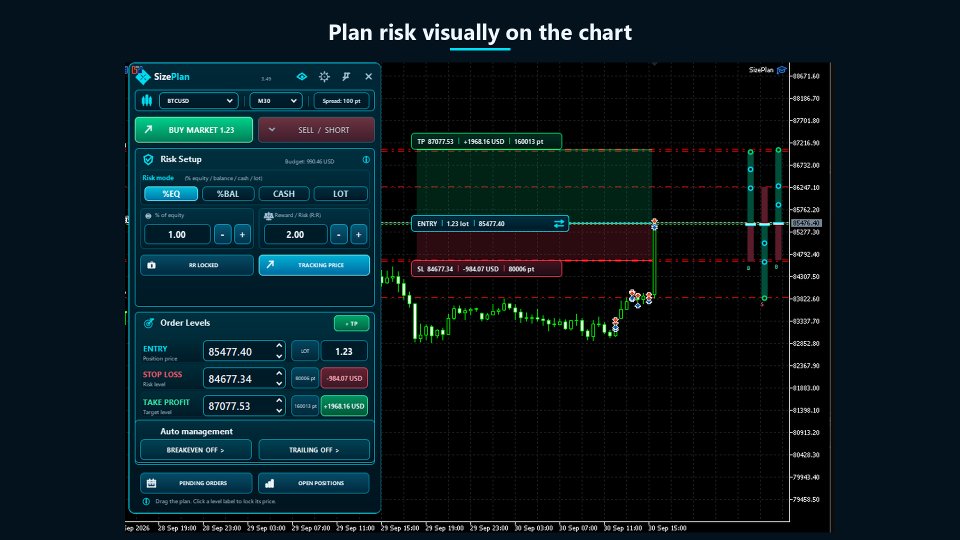Screen dimensions: 960x540
Task: Click the swap direction arrows on ENTRY label
Action: pyautogui.click(x=559, y=223)
